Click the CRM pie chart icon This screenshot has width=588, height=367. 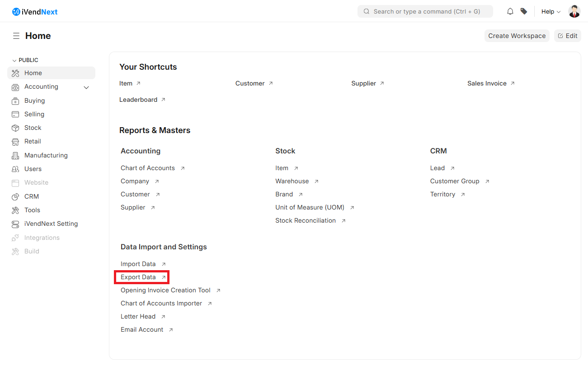tap(15, 196)
